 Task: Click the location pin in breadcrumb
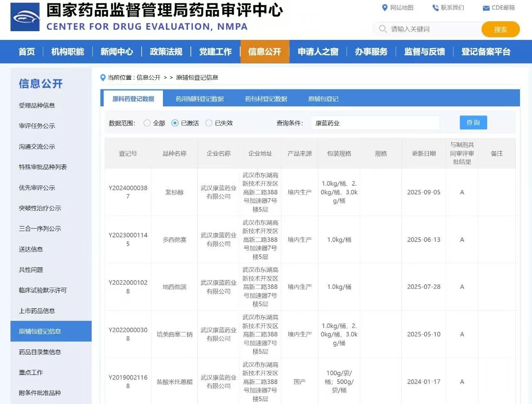103,78
